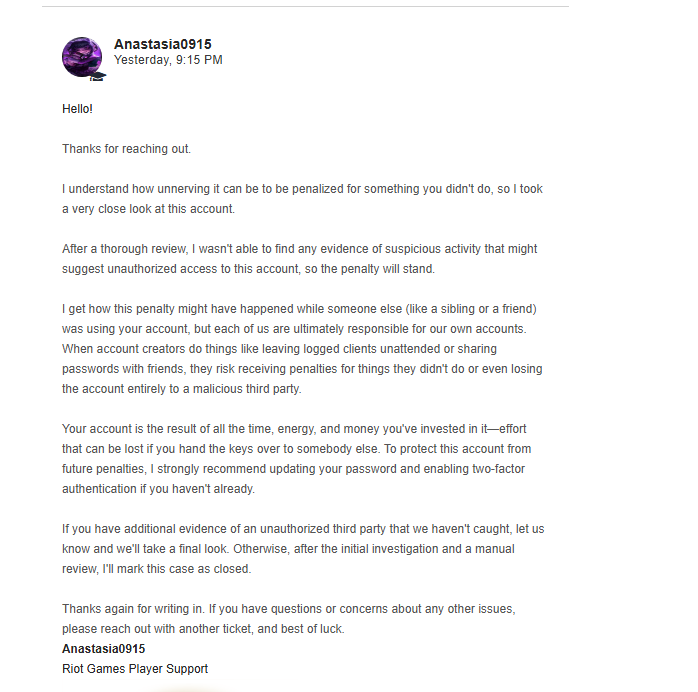Click the bold Anastasia0915 signature name
The width and height of the screenshot is (698, 692).
pyautogui.click(x=103, y=649)
